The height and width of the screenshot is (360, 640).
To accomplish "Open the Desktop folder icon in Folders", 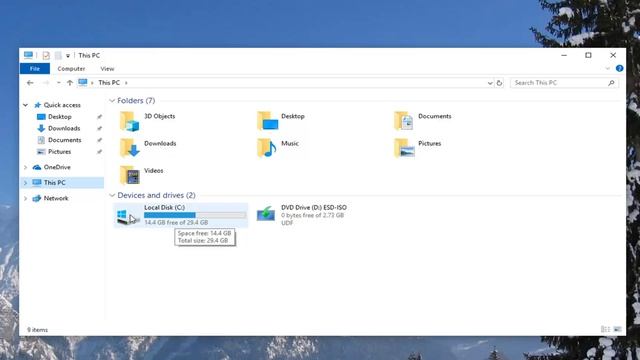I will [x=267, y=121].
